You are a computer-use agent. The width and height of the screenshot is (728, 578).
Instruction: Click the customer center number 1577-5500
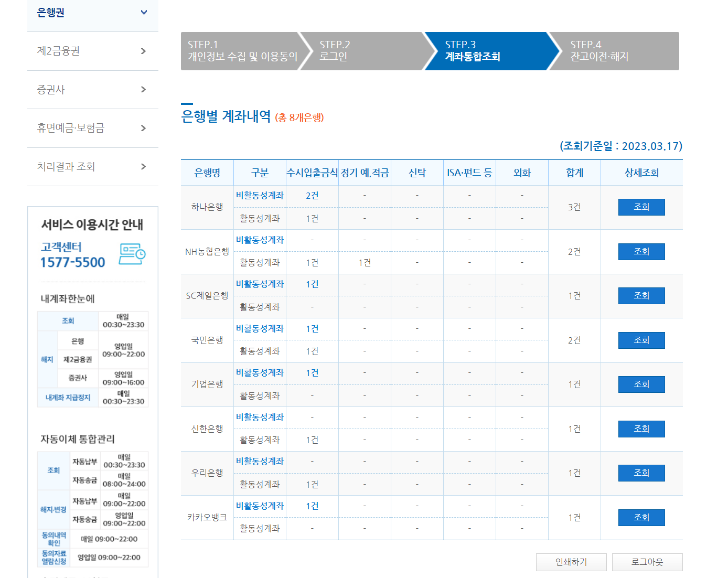click(73, 262)
